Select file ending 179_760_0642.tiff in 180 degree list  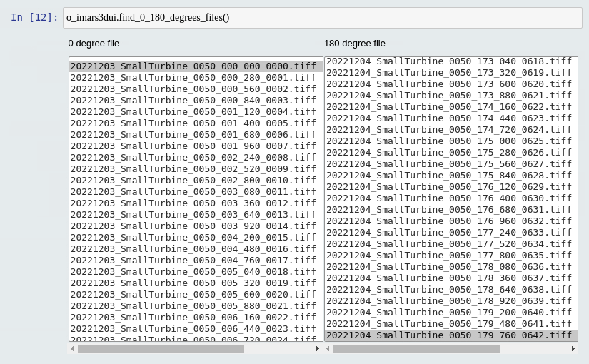tap(448, 335)
